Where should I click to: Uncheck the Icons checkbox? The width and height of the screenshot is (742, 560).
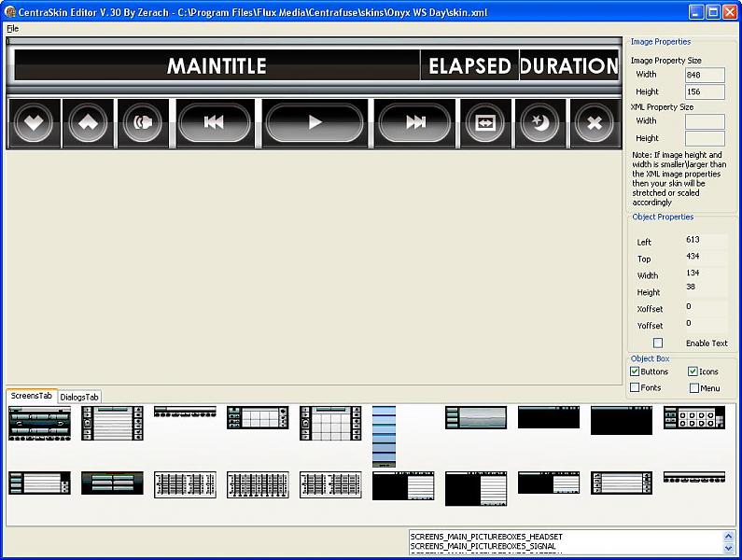pos(693,371)
